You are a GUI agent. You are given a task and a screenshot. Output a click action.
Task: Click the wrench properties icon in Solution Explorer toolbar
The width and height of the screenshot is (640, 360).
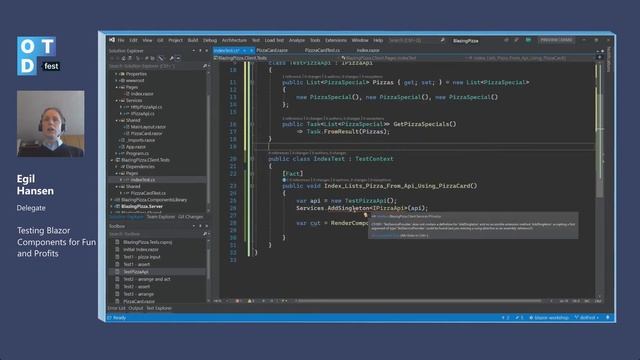[x=171, y=58]
